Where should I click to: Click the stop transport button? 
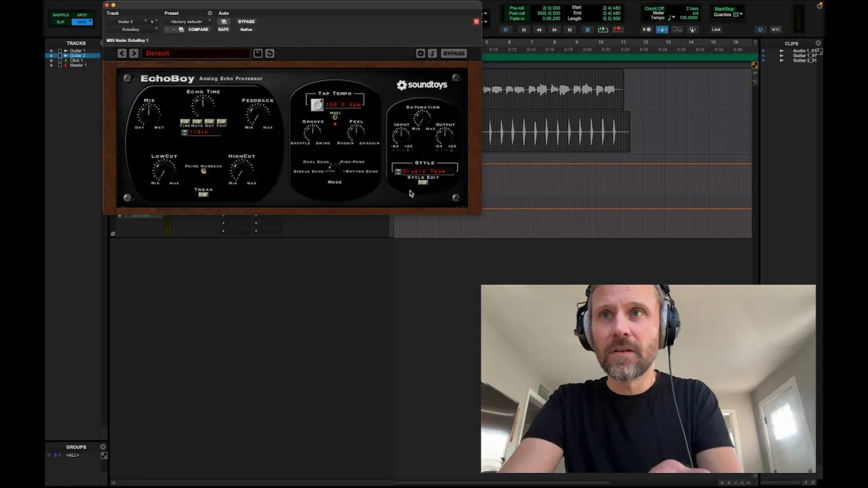pos(587,29)
